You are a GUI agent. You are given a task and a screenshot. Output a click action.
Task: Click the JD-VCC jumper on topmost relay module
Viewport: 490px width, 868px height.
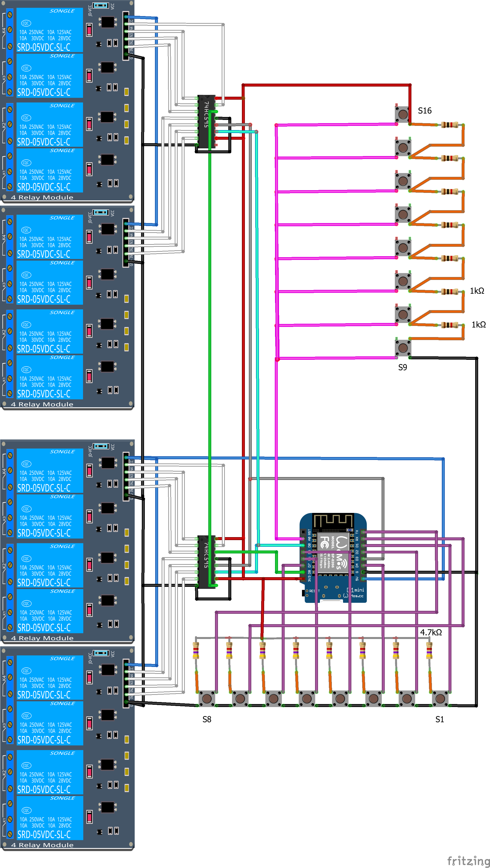click(x=100, y=5)
